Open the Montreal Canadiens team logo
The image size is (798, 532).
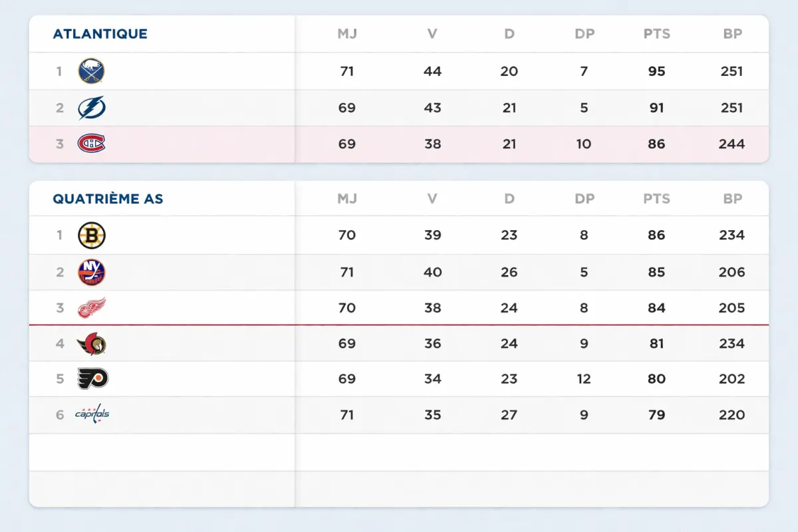point(92,144)
